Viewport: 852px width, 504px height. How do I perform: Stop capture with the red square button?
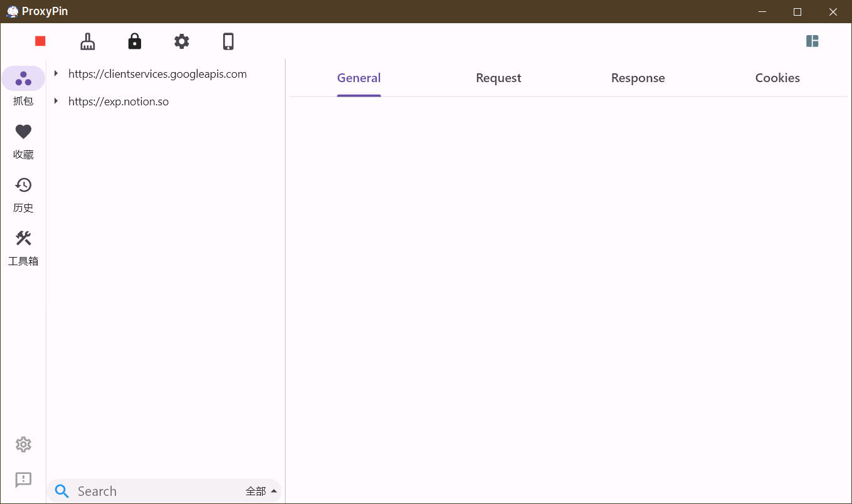41,41
